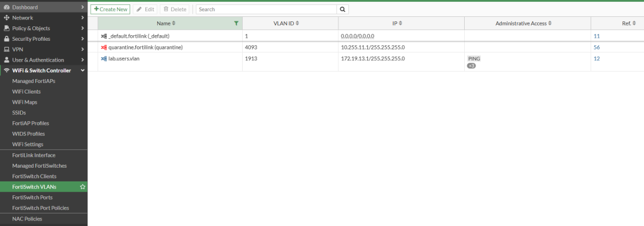The height and width of the screenshot is (226, 644).
Task: Sort by Administrative Access column arrows
Action: pos(550,23)
